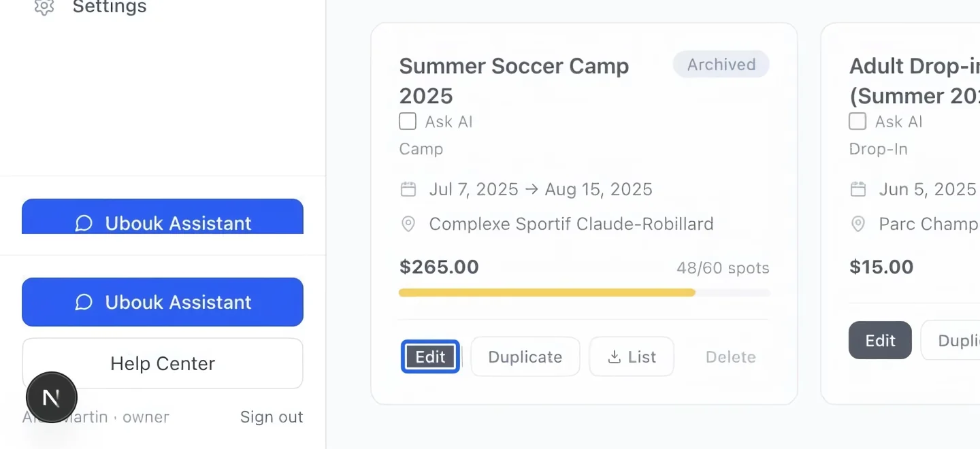This screenshot has height=449, width=980.
Task: Click the location pin icon beside Complexe Sportif
Action: pos(408,224)
